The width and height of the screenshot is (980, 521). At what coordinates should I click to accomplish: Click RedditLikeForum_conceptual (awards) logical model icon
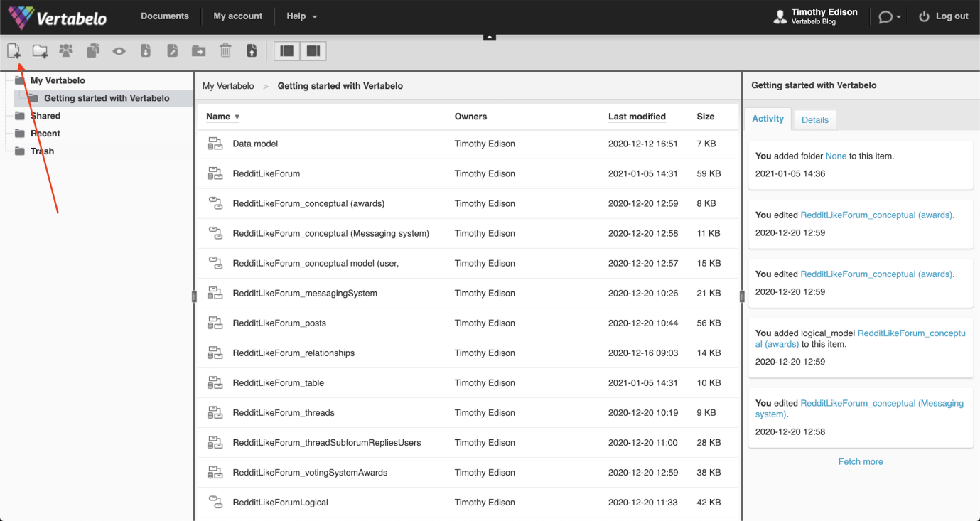tap(215, 203)
